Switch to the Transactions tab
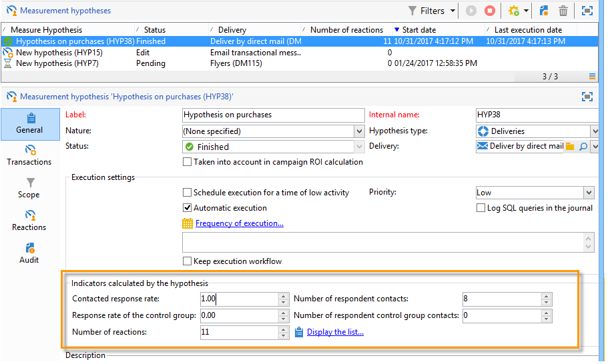Image resolution: width=612 pixels, height=364 pixels. [29, 155]
